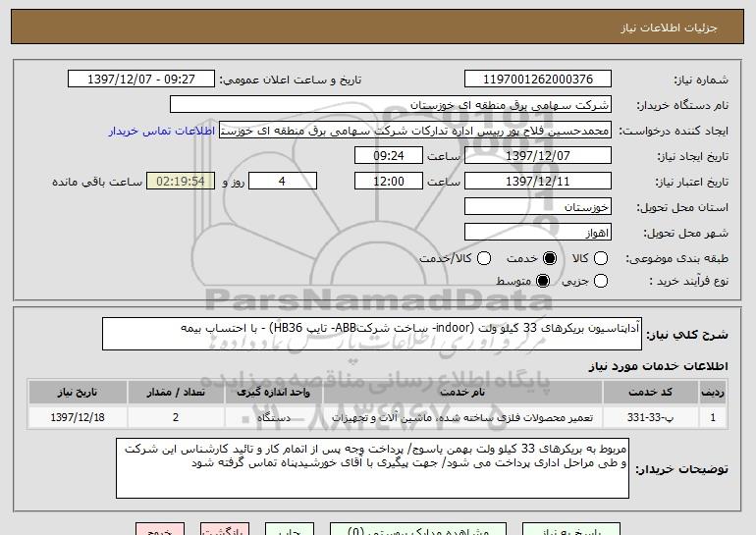The width and height of the screenshot is (756, 535).
Task: Click the چاپ print button
Action: coord(289,528)
